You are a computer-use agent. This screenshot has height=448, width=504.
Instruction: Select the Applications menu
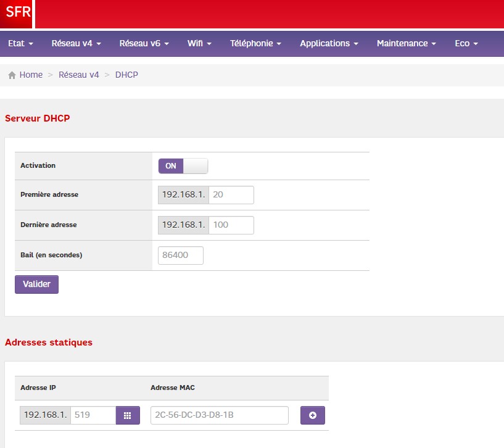pyautogui.click(x=329, y=43)
